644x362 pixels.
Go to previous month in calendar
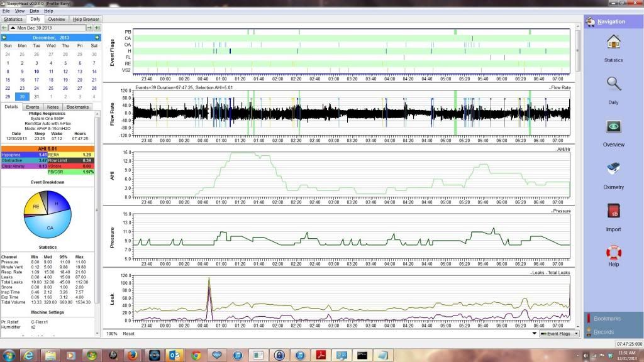(x=4, y=38)
